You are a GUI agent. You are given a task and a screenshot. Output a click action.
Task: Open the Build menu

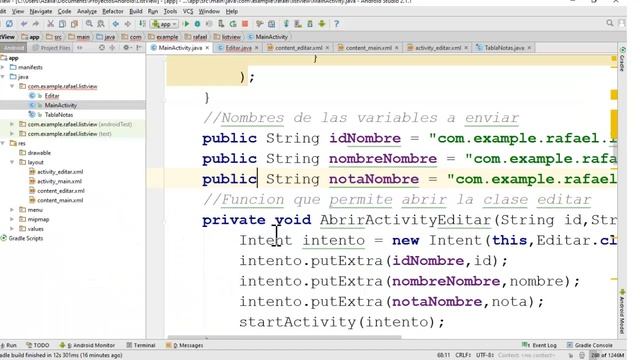136,11
